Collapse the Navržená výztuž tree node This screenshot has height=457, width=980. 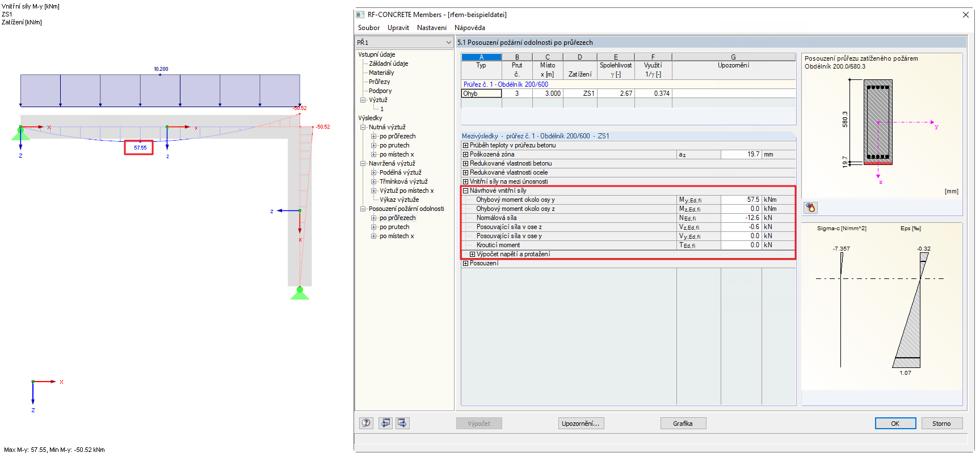pyautogui.click(x=363, y=163)
